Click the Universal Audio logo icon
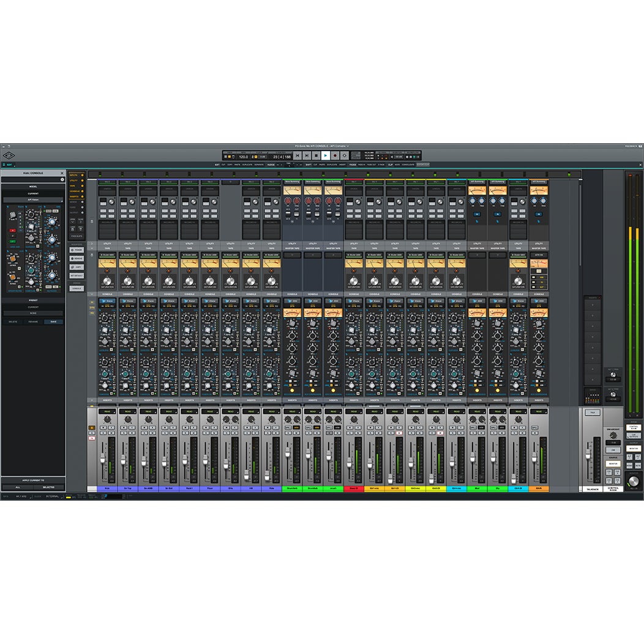The width and height of the screenshot is (644, 644). pos(9,155)
